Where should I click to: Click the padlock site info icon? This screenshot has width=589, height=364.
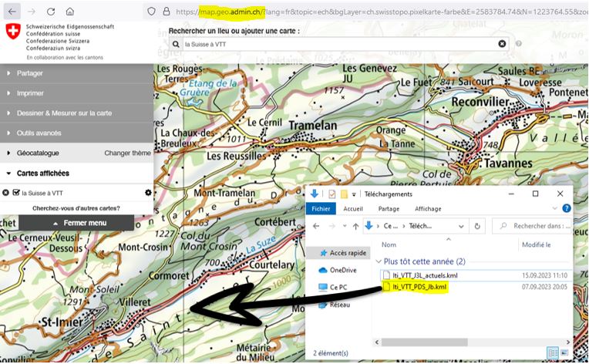tap(167, 12)
